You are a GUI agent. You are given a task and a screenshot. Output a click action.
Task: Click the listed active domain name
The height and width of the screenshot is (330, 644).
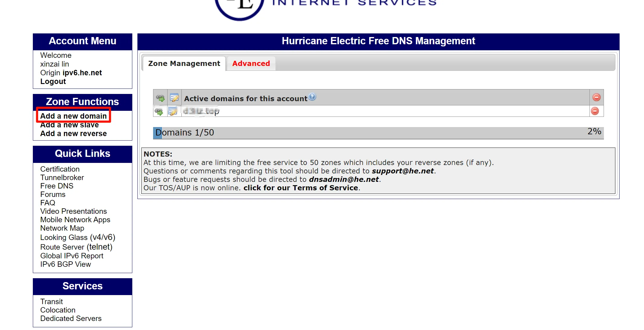coord(201,111)
